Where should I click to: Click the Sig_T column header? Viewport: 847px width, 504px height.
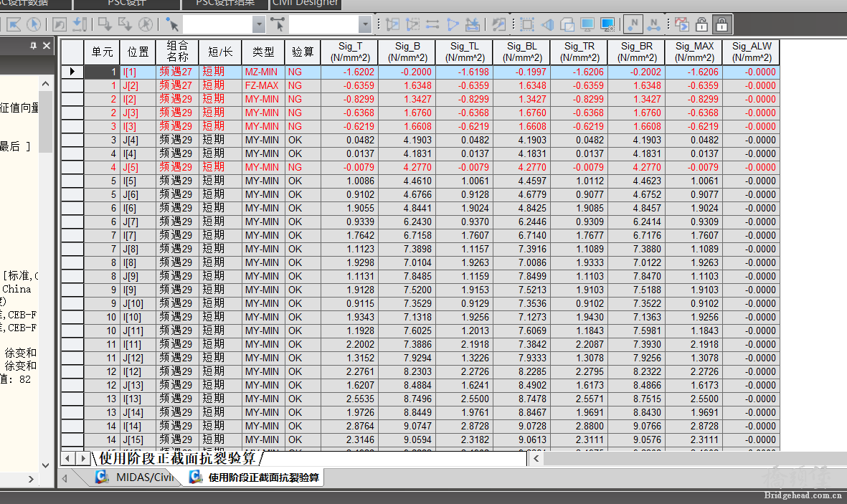pyautogui.click(x=349, y=52)
